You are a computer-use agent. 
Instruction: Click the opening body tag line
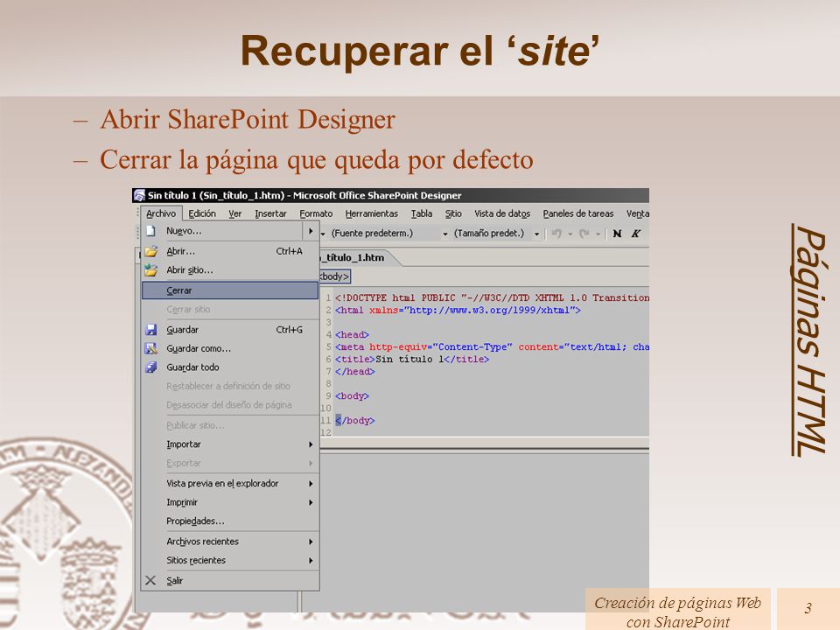[x=352, y=395]
